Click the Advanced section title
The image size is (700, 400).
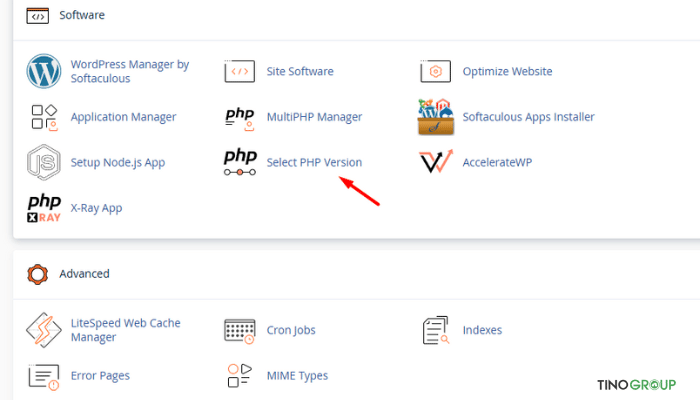pyautogui.click(x=84, y=274)
